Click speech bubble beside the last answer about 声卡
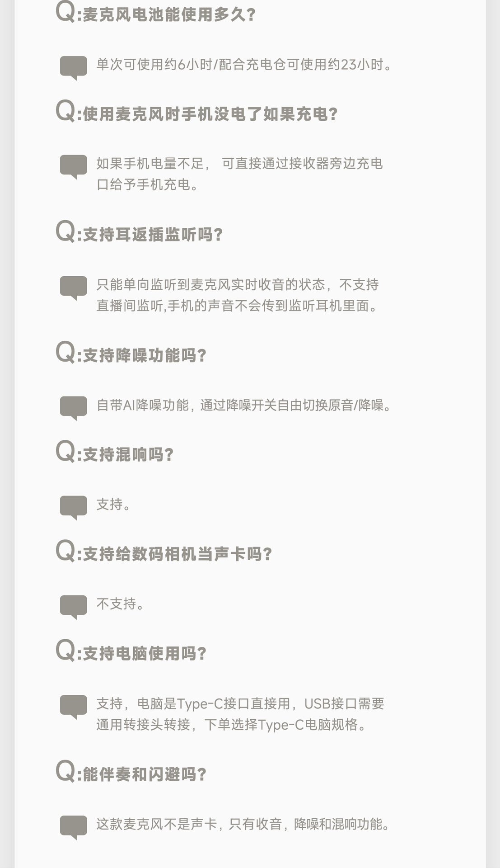The image size is (500, 868). (73, 826)
